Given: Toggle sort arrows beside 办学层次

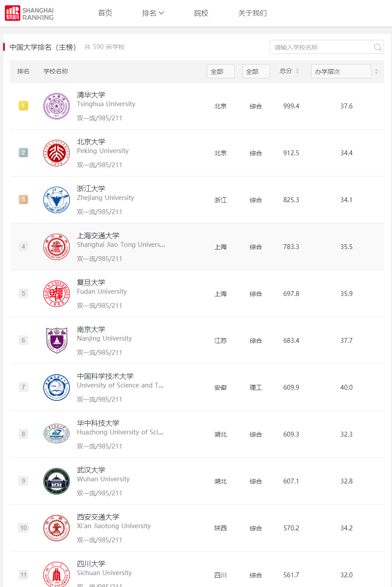Looking at the screenshot, I should (377, 71).
